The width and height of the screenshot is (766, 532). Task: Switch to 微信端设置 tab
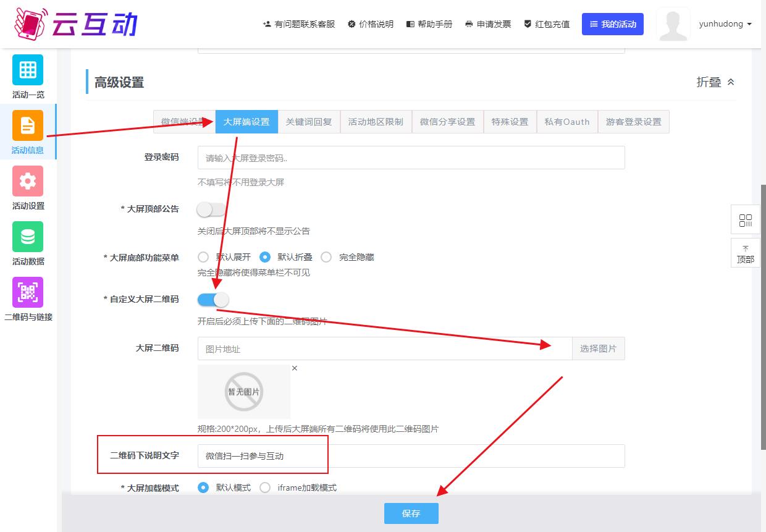(x=184, y=122)
